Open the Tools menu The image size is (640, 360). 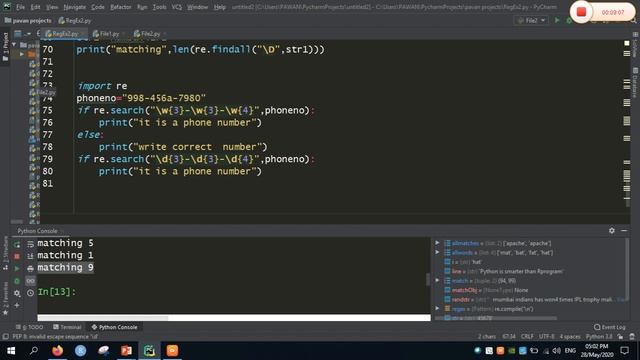tap(160, 7)
